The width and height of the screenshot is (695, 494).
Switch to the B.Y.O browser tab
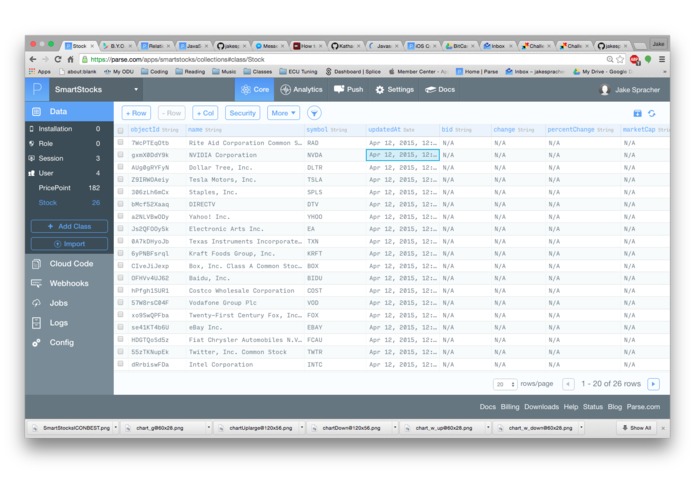pyautogui.click(x=117, y=46)
